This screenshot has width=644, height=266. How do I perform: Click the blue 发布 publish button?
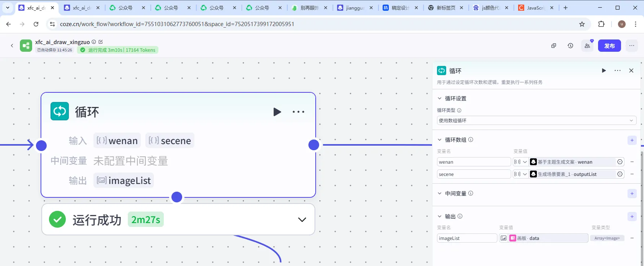tap(609, 46)
